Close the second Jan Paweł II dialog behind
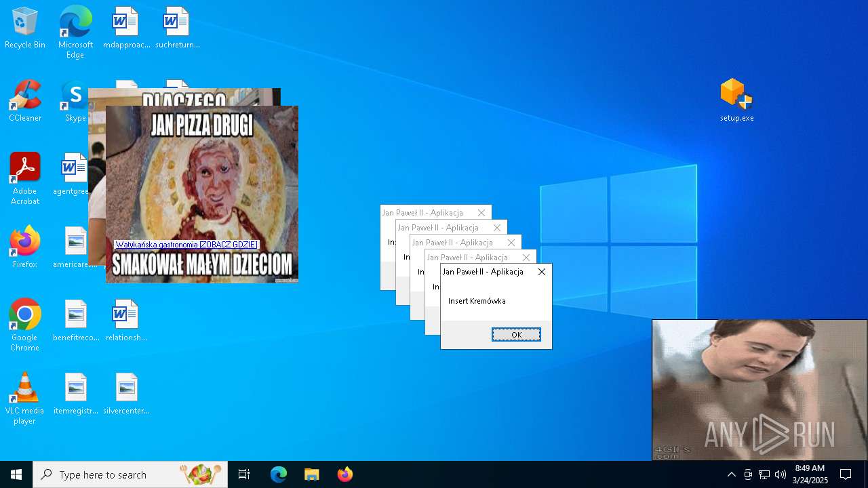The height and width of the screenshot is (488, 868). [x=526, y=258]
